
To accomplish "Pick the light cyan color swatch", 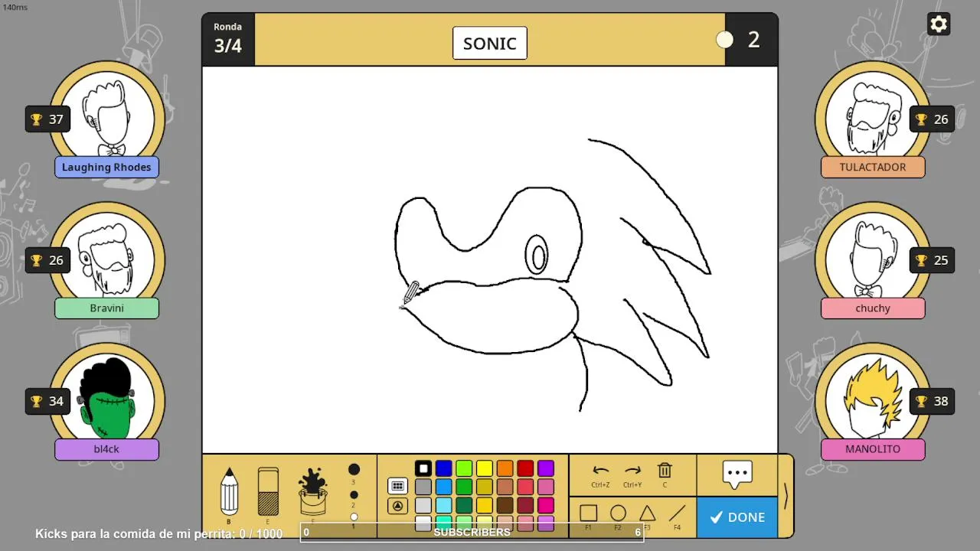I will coord(444,505).
